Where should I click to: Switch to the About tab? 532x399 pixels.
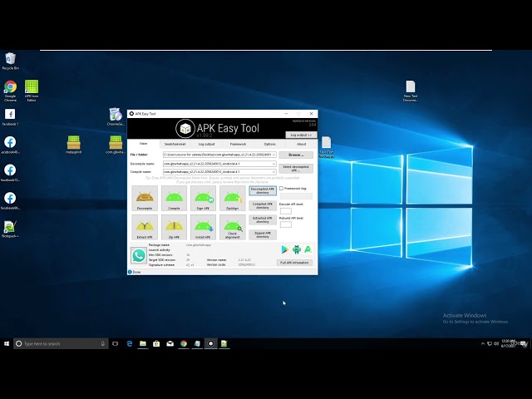[x=301, y=144]
